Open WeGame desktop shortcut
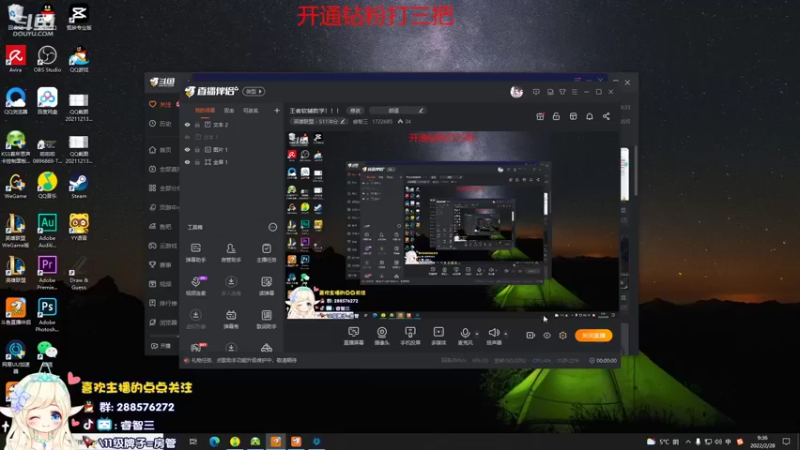800x450 pixels. click(x=15, y=186)
